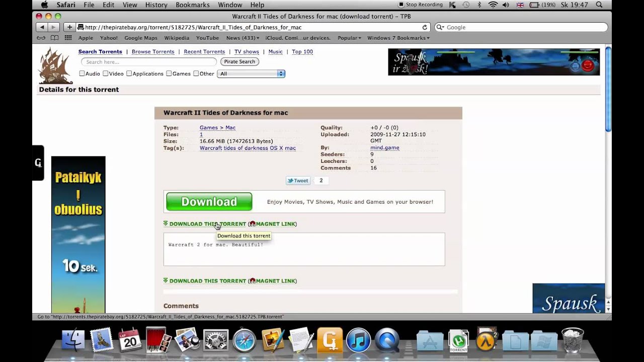Launch Photo Booth from the Dock
This screenshot has height=362, width=644.
tap(158, 340)
